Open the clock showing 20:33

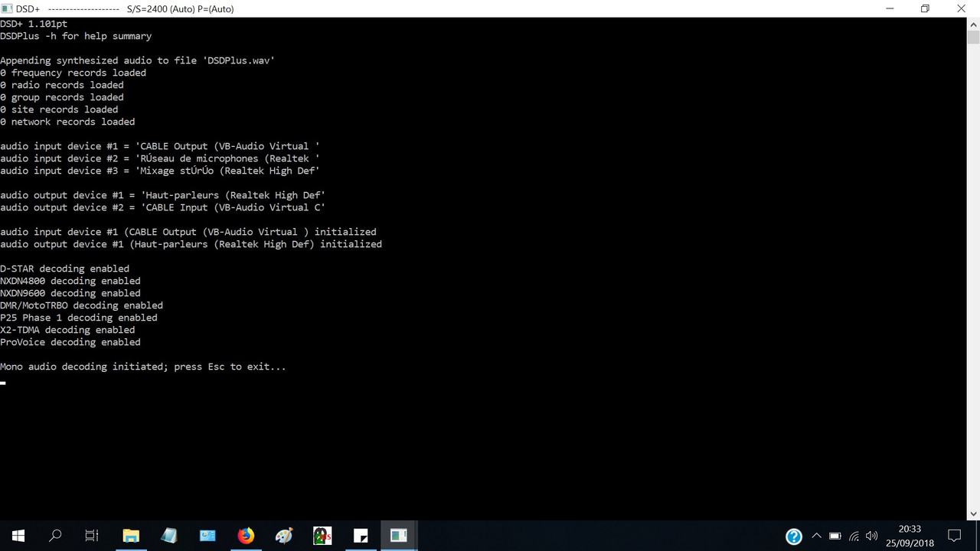coord(910,529)
